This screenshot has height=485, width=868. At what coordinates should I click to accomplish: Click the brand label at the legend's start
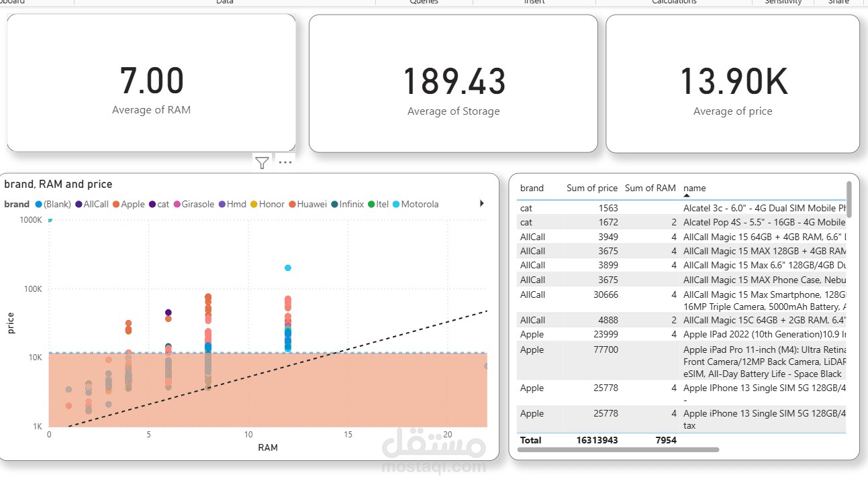click(17, 204)
